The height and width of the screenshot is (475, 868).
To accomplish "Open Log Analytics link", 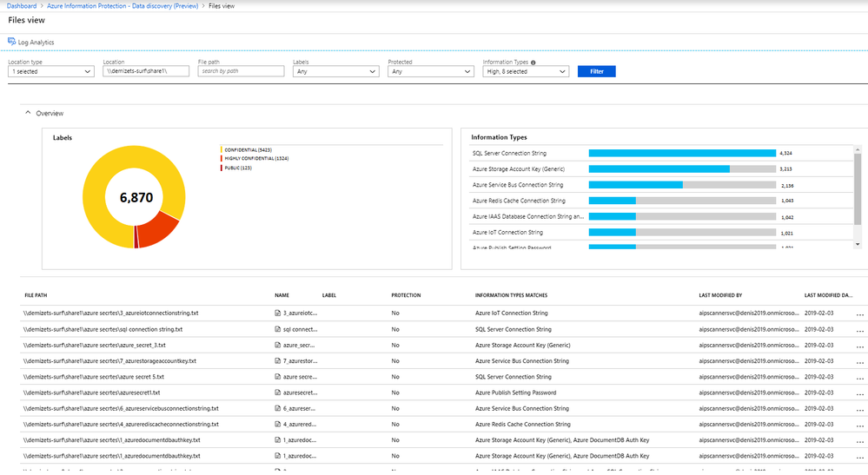I will pyautogui.click(x=36, y=42).
